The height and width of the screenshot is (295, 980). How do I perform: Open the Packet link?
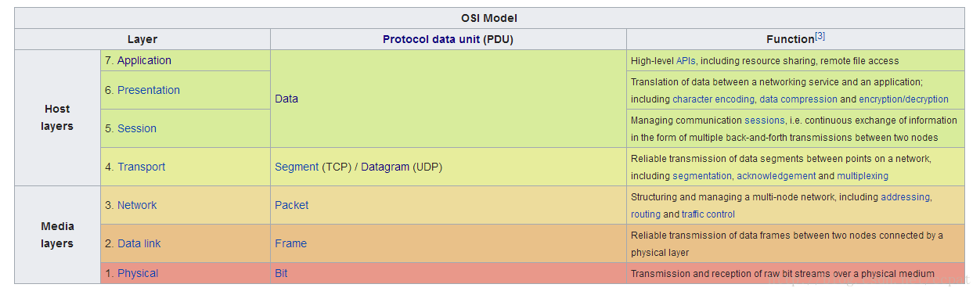point(291,205)
